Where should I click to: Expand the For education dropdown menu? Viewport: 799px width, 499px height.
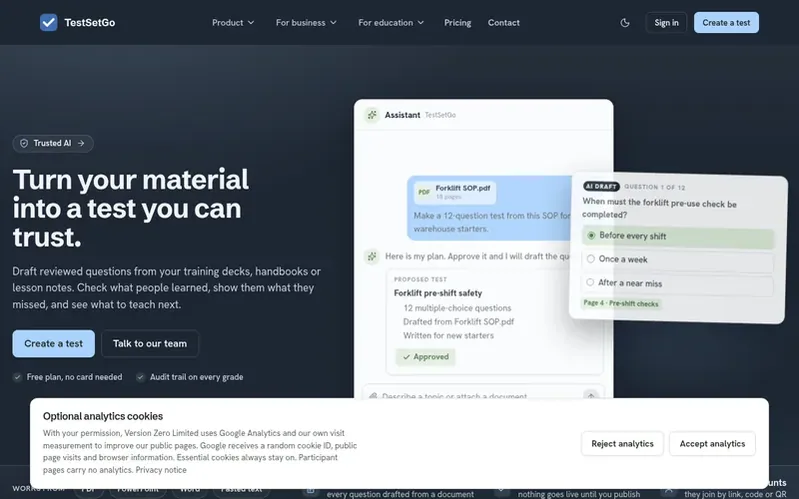click(391, 22)
